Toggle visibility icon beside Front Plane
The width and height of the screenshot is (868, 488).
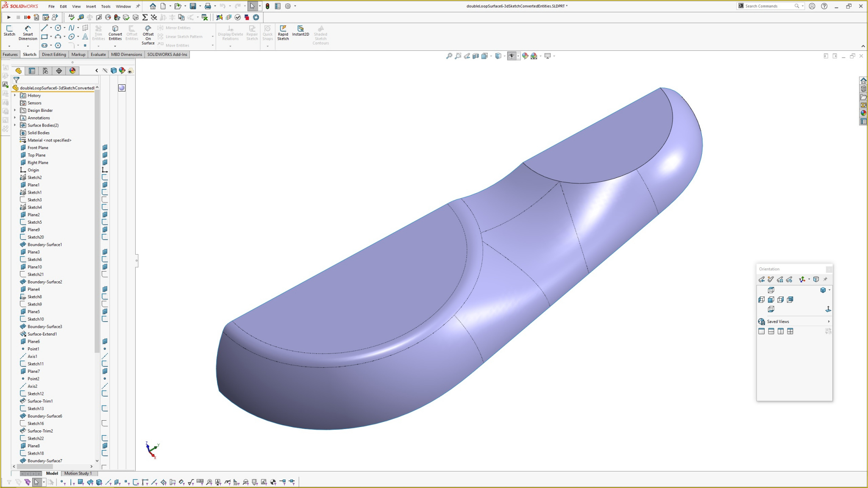pyautogui.click(x=105, y=148)
